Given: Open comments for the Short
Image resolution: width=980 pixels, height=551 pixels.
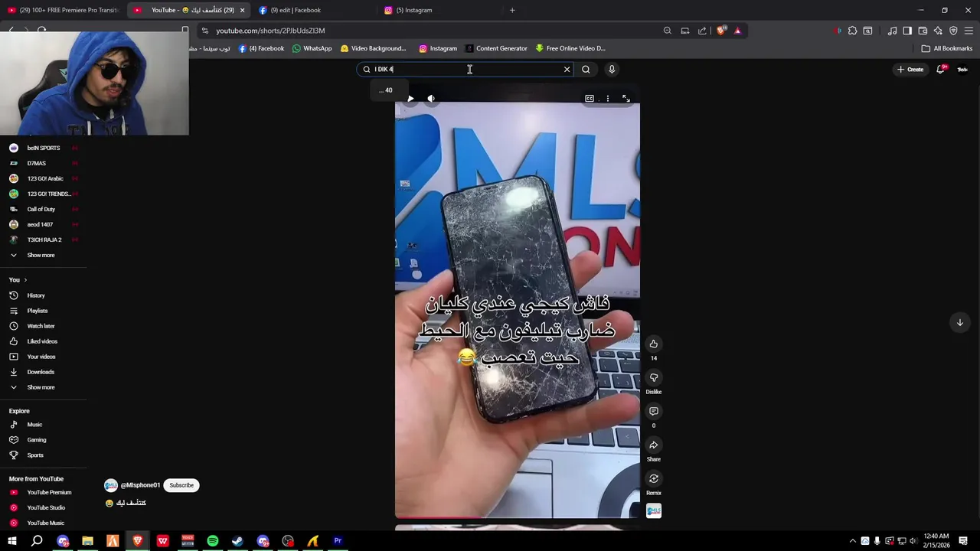Looking at the screenshot, I should click(x=654, y=411).
